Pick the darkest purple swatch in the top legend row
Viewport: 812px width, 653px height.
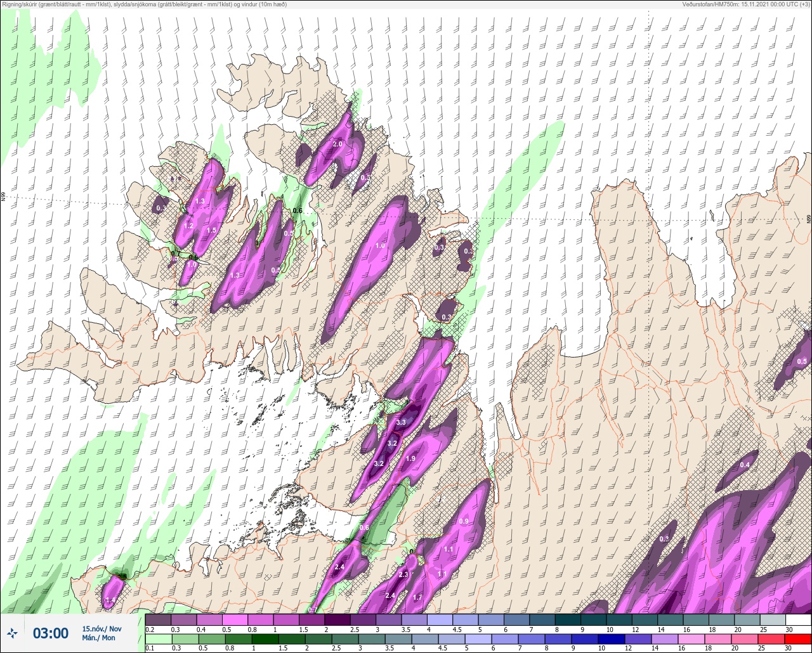[x=337, y=619]
